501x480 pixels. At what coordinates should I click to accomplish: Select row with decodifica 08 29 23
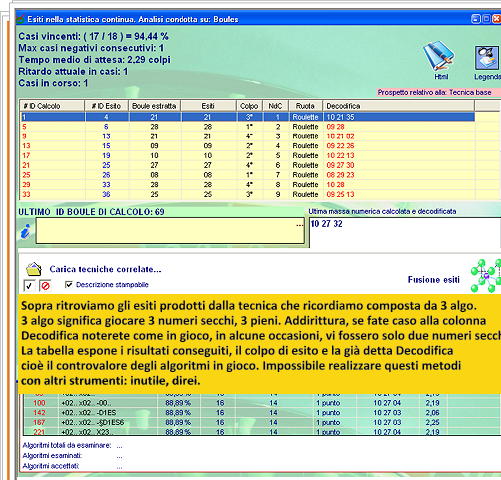tap(248, 175)
